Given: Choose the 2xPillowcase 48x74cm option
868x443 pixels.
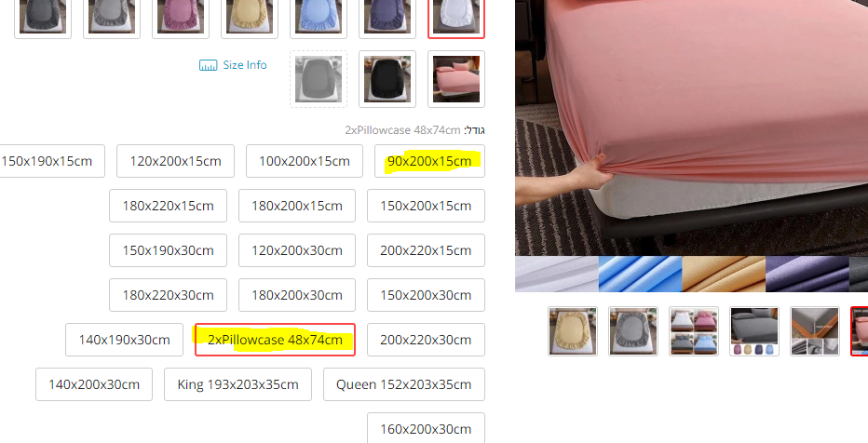Looking at the screenshot, I should coord(275,340).
